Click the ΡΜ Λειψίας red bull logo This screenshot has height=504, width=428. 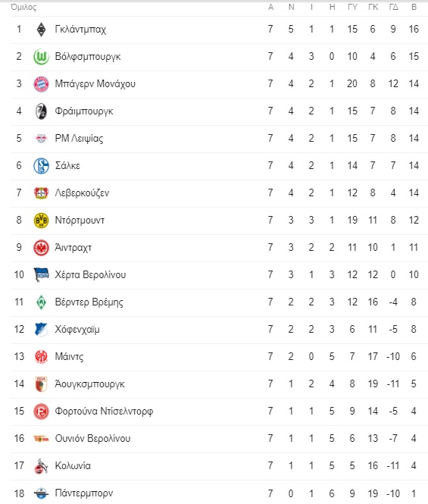pos(41,139)
